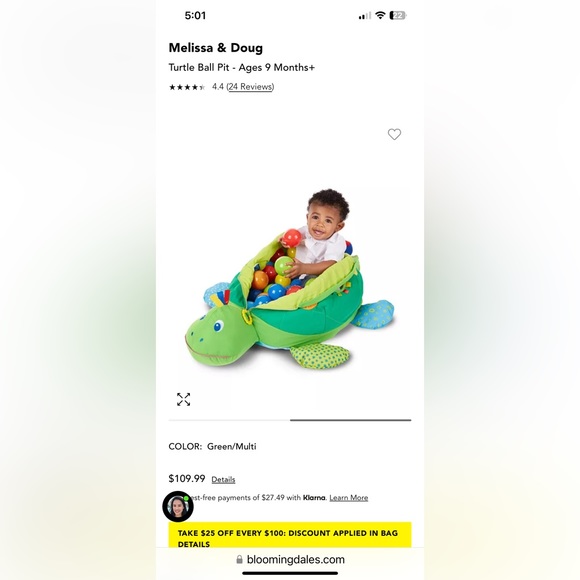This screenshot has height=580, width=580.
Task: Tap the yellow $25 off promo banner
Action: click(x=290, y=535)
